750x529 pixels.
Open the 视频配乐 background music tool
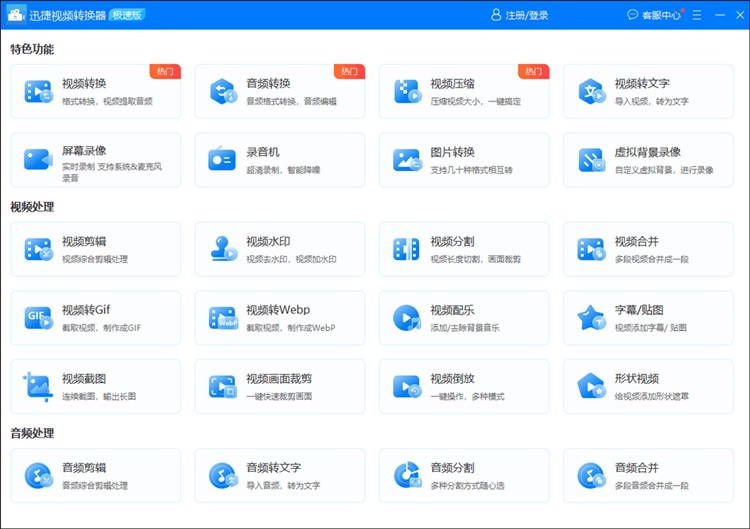(463, 317)
